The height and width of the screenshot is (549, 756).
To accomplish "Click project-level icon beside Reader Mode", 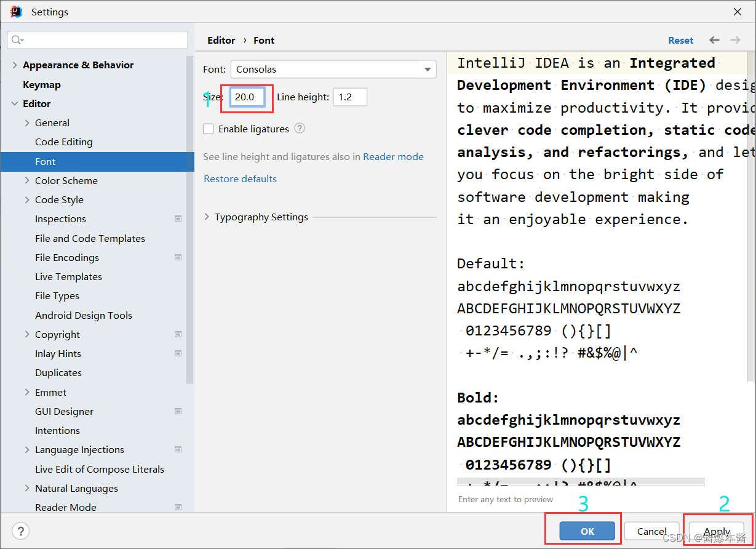I will click(178, 507).
